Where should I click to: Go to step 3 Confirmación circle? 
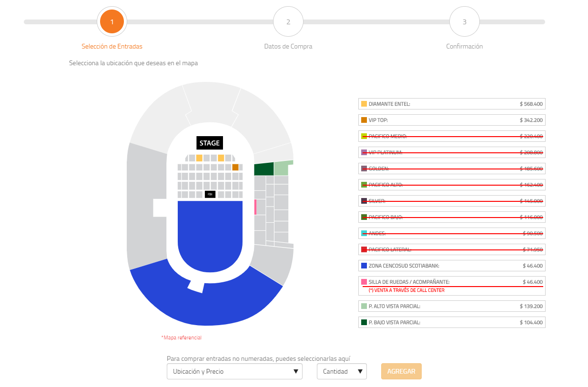point(465,22)
